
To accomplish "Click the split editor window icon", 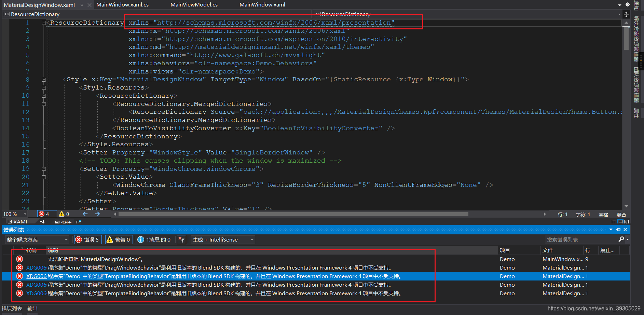I will [x=626, y=14].
